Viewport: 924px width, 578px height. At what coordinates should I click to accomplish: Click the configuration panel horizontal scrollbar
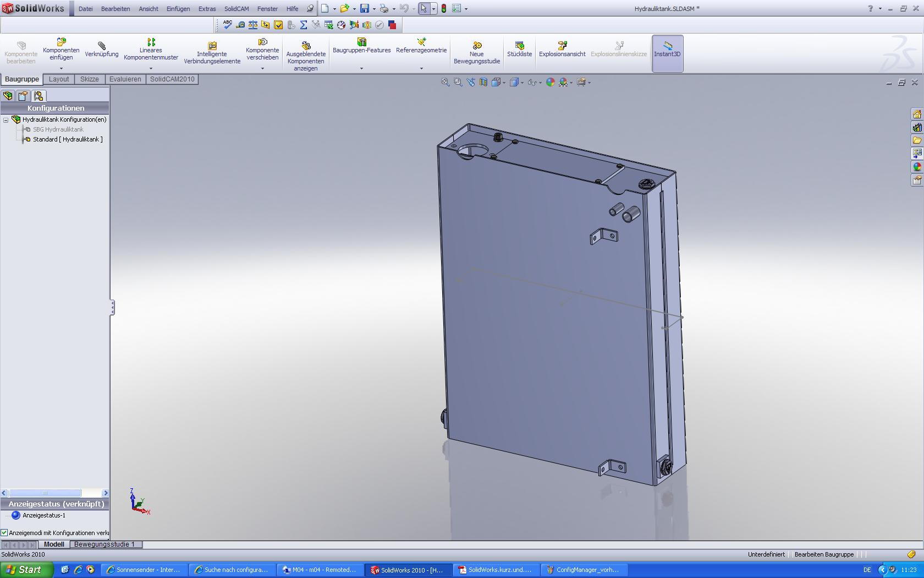click(x=45, y=493)
